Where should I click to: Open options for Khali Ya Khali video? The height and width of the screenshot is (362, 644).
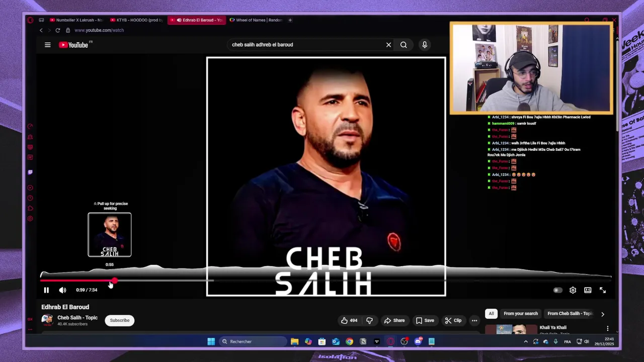click(x=607, y=328)
